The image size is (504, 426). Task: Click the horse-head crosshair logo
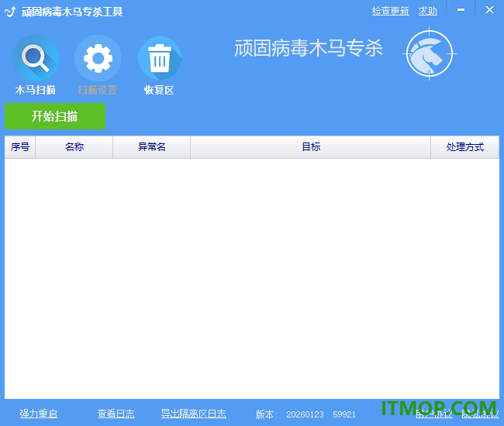click(x=429, y=53)
